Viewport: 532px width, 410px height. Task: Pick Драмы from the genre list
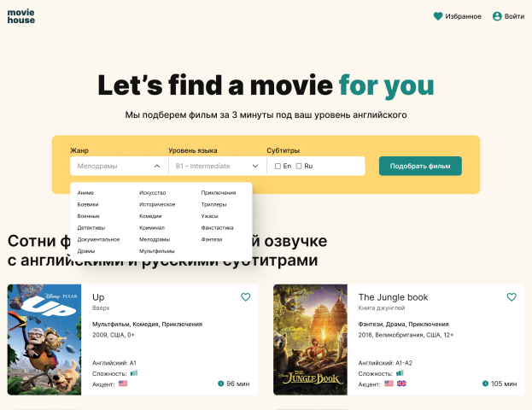pyautogui.click(x=86, y=251)
